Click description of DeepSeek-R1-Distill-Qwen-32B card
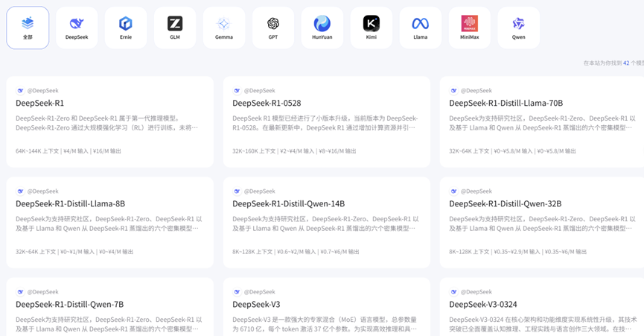This screenshot has width=644, height=336. point(542,224)
